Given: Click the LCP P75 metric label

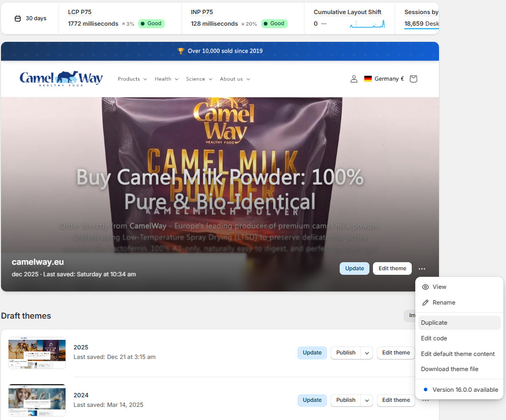Looking at the screenshot, I should pos(80,12).
